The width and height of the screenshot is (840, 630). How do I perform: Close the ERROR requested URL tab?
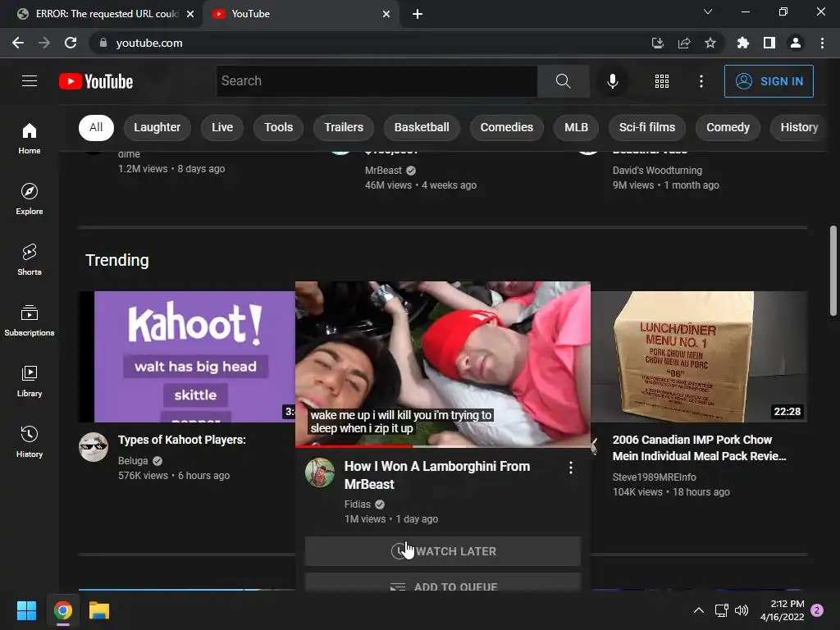pos(190,14)
